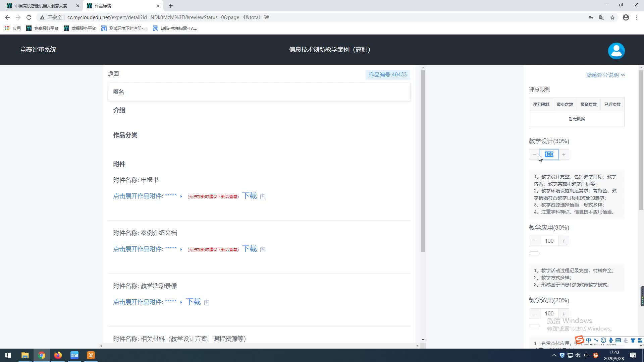644x362 pixels.
Task: Open the saved passwords key icon
Action: [x=591, y=17]
